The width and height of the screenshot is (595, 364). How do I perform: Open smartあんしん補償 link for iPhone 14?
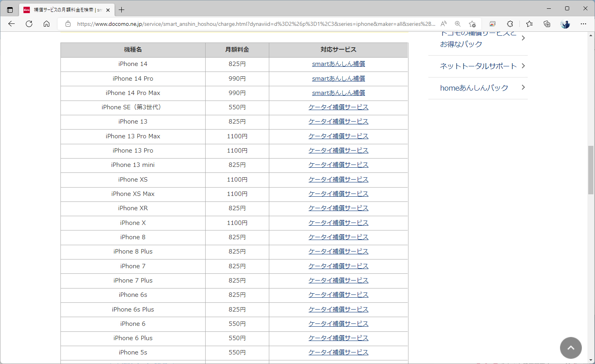(x=338, y=64)
